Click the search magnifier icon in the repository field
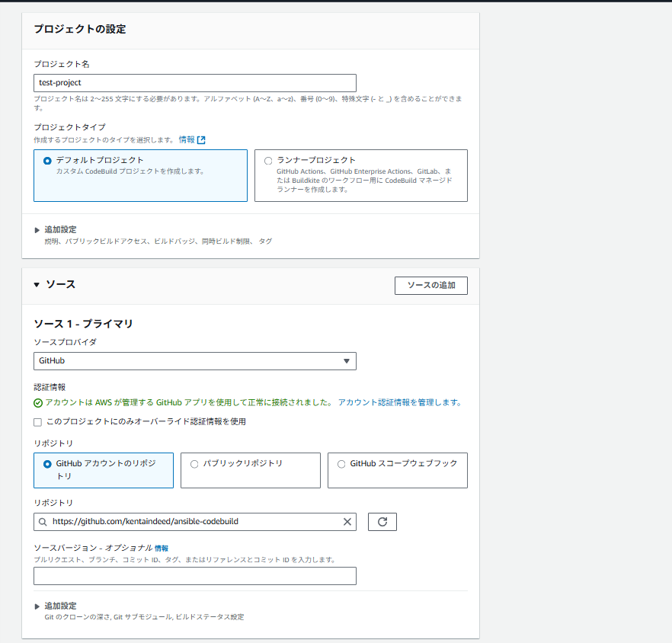This screenshot has width=672, height=643. [x=42, y=522]
